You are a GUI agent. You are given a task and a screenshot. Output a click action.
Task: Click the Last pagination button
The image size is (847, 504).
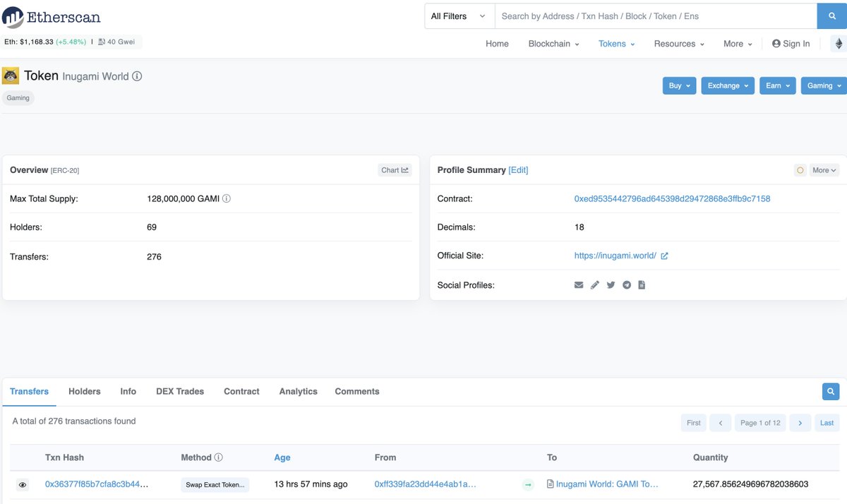[x=827, y=423]
